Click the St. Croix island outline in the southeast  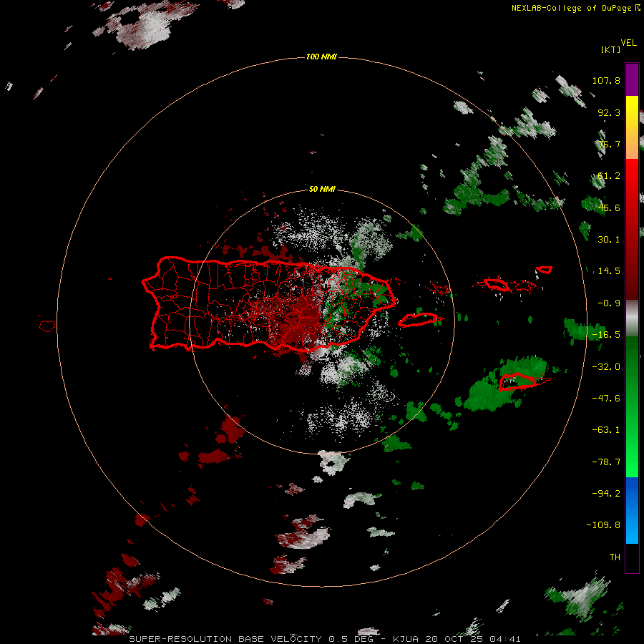[x=518, y=381]
